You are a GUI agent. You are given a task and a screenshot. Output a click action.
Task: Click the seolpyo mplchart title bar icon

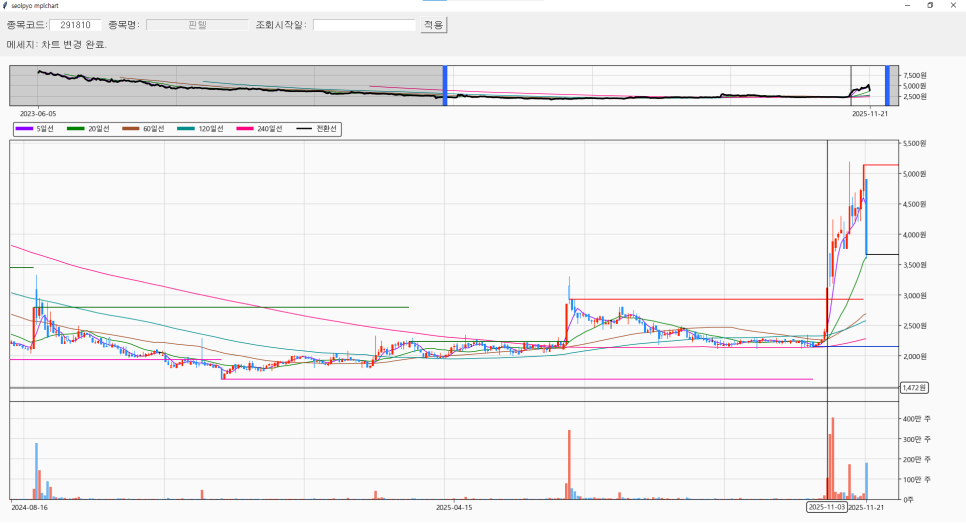[x=6, y=6]
